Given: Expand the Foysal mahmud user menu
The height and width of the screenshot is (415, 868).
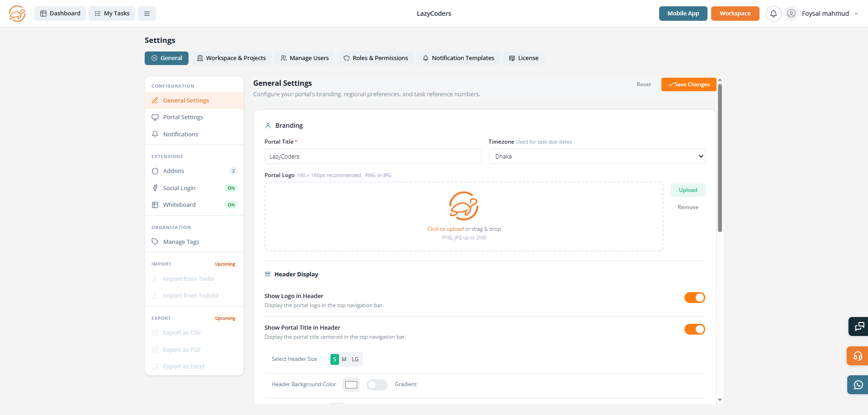Looking at the screenshot, I should (830, 14).
